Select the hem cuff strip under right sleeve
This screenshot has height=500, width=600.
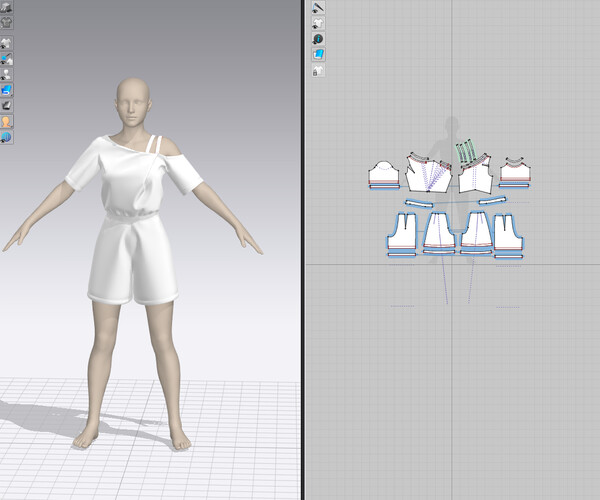tap(514, 186)
